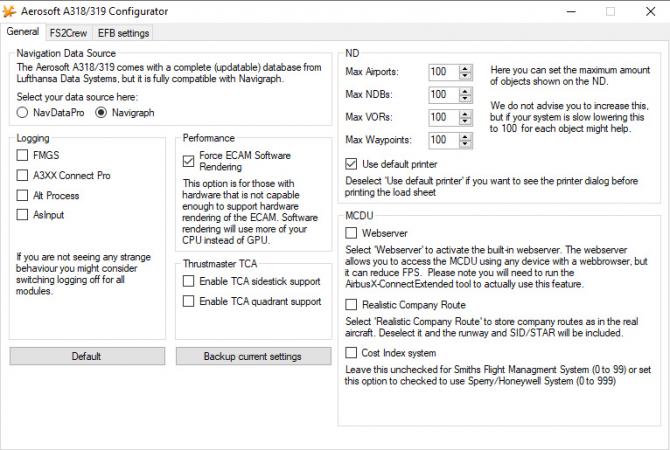
Task: Increase Max VORs with up arrow
Action: tap(465, 114)
